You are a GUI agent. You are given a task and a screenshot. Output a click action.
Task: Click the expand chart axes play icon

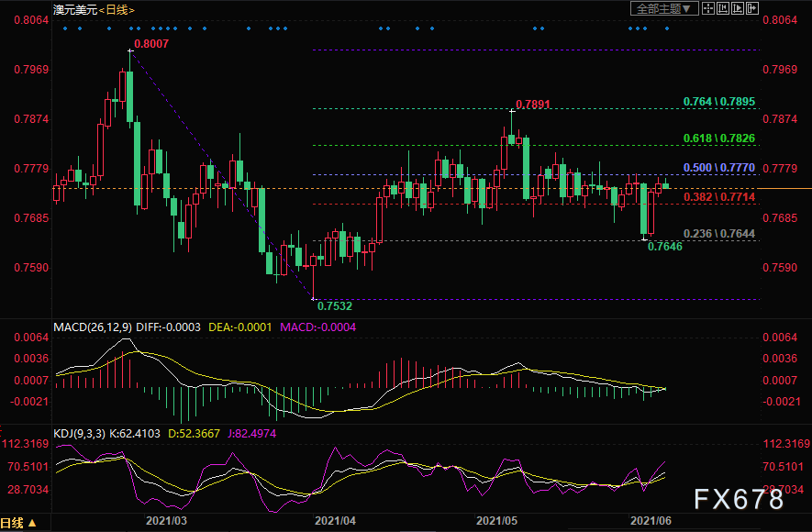click(738, 8)
